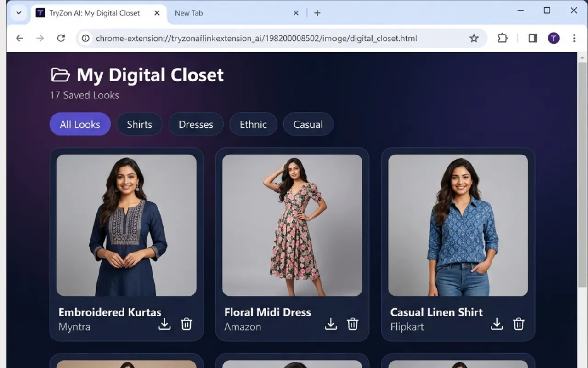Download the Embroidered Kurtas look
Image resolution: width=588 pixels, height=368 pixels.
pyautogui.click(x=164, y=324)
